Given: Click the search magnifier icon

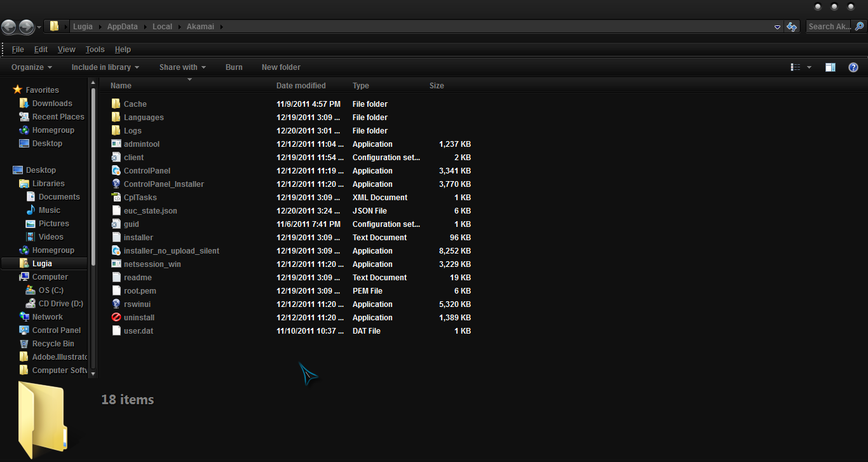Looking at the screenshot, I should (x=859, y=27).
